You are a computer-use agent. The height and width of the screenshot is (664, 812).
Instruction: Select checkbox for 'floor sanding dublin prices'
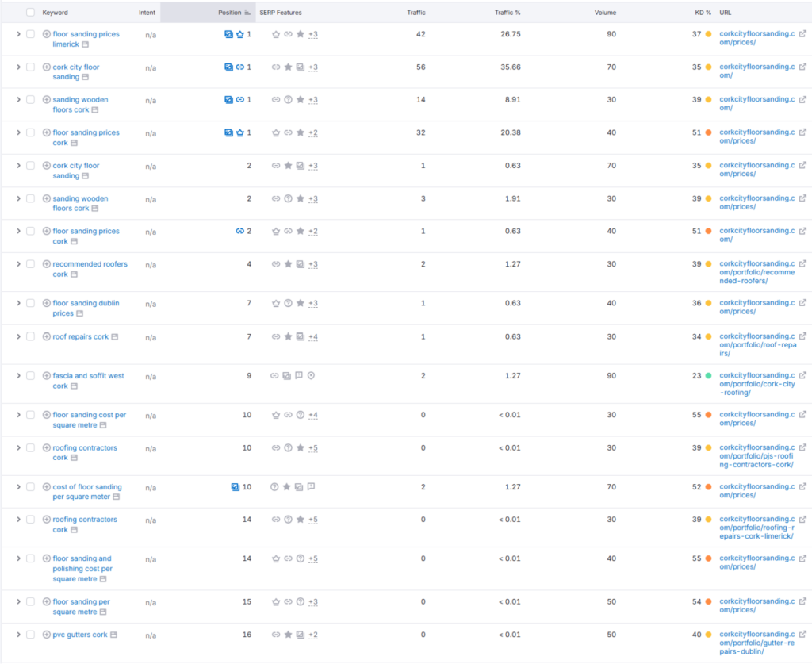pos(31,304)
